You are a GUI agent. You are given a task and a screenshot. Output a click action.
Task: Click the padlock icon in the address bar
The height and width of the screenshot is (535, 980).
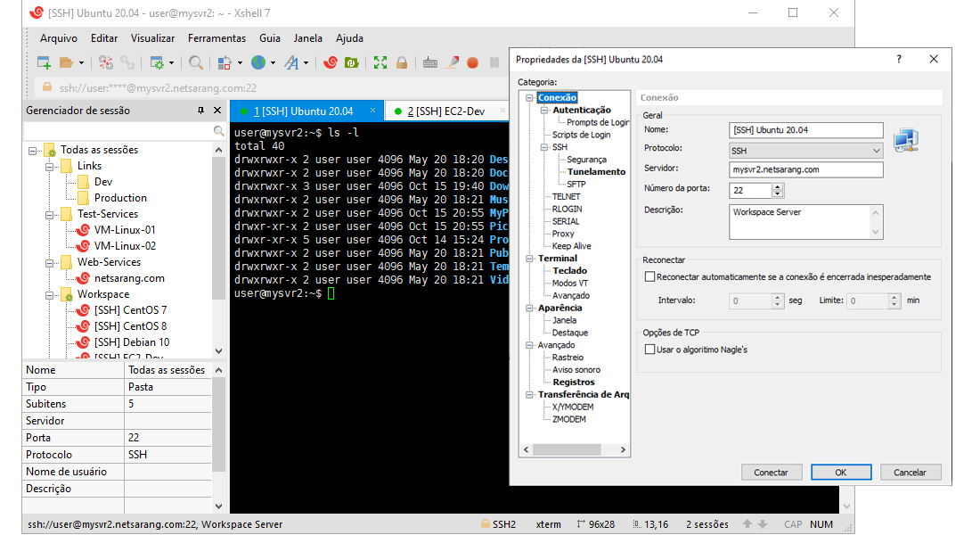coord(47,87)
